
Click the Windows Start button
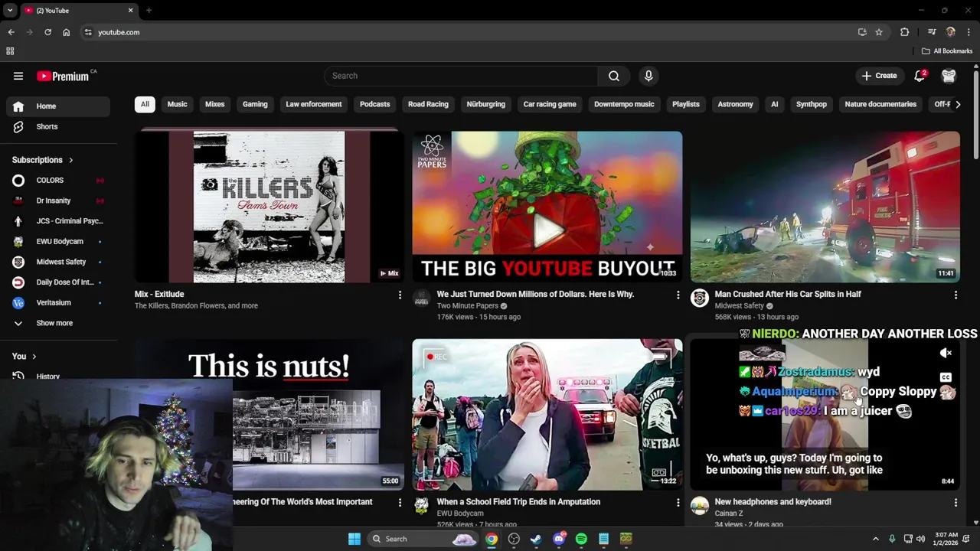(354, 539)
